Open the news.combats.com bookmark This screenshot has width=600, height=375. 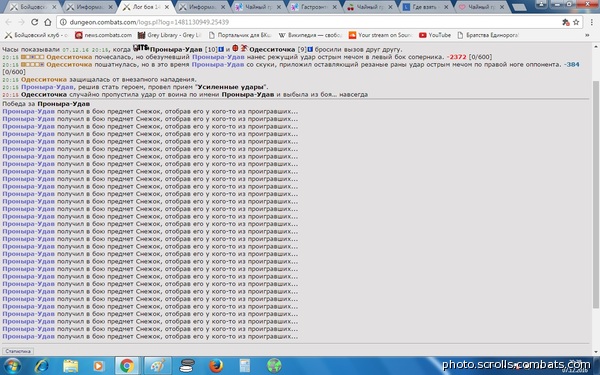click(103, 35)
